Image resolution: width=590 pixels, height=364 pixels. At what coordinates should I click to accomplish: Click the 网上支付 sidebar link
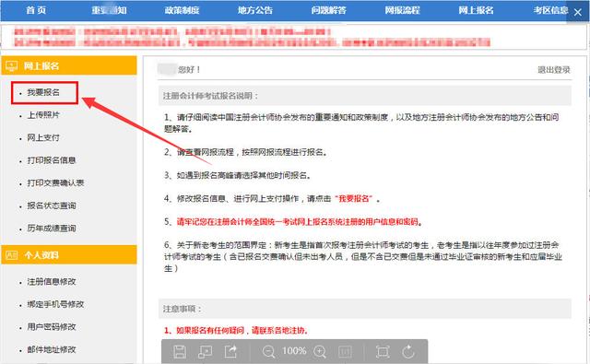click(x=43, y=137)
